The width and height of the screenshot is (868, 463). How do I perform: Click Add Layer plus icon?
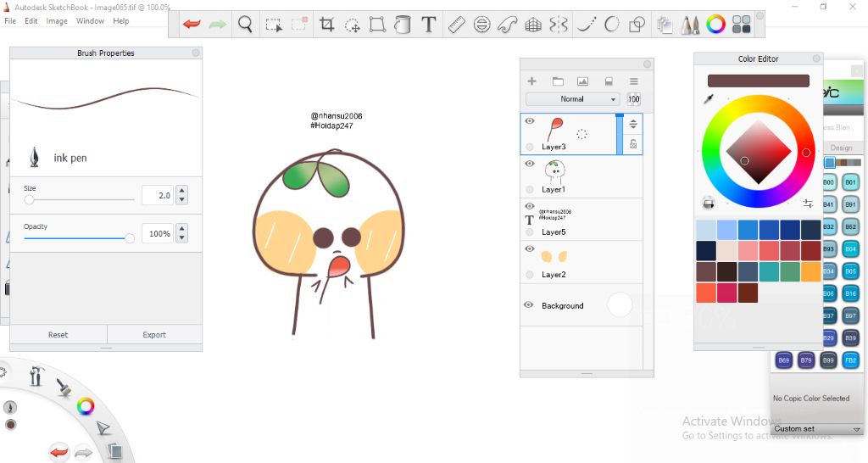tap(532, 81)
